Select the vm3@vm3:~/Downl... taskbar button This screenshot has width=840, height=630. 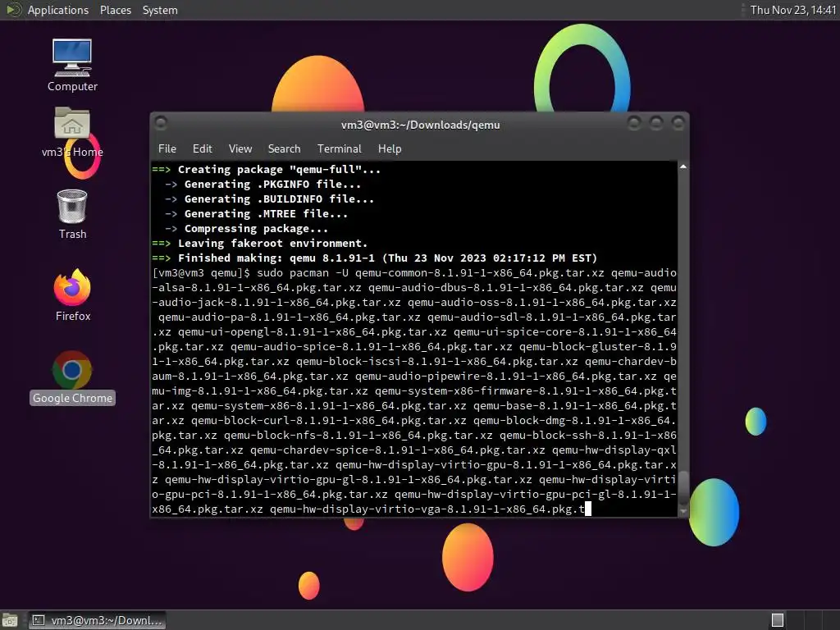[98, 620]
